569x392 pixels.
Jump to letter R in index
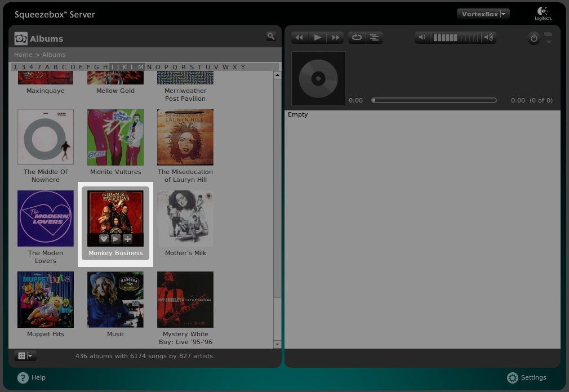coord(183,67)
